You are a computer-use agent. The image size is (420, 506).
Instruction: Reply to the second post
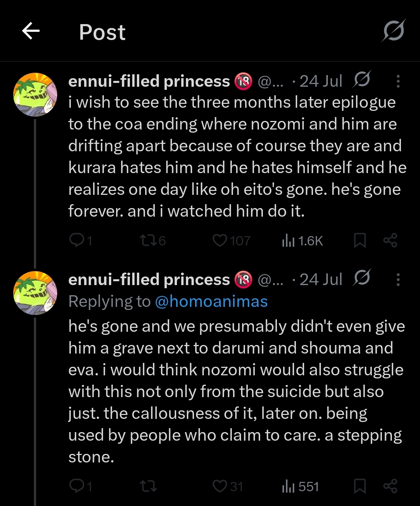click(x=76, y=486)
